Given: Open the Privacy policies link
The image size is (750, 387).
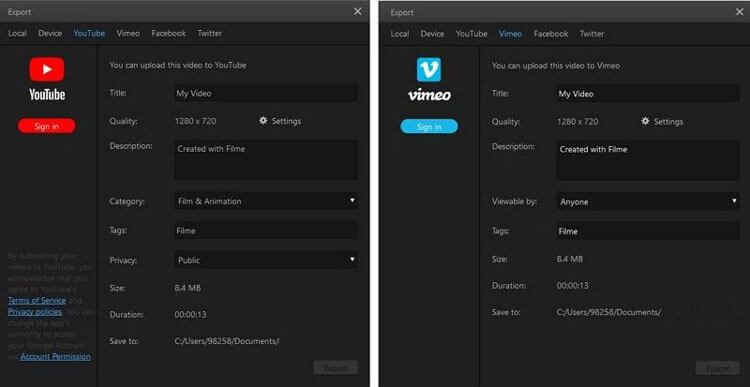Looking at the screenshot, I should [35, 312].
